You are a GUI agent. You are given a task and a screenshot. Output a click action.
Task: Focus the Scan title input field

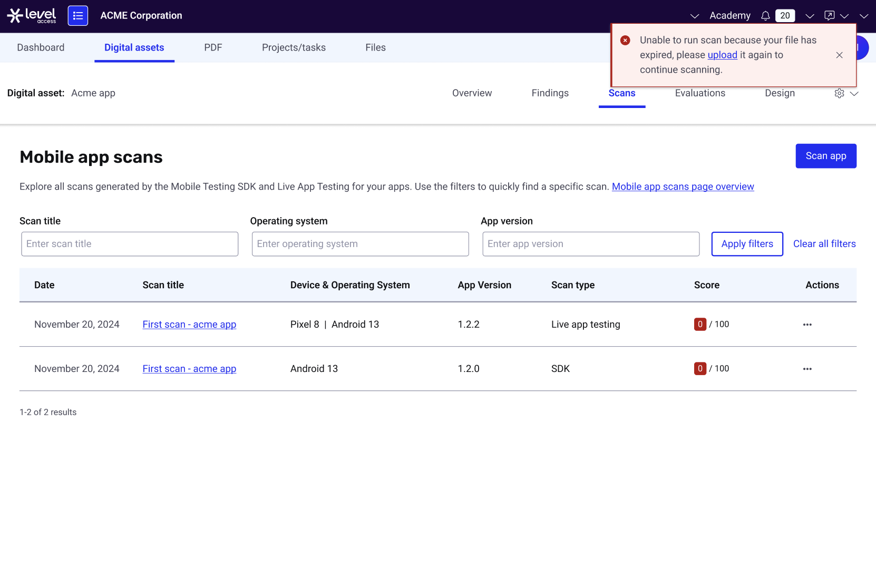130,244
